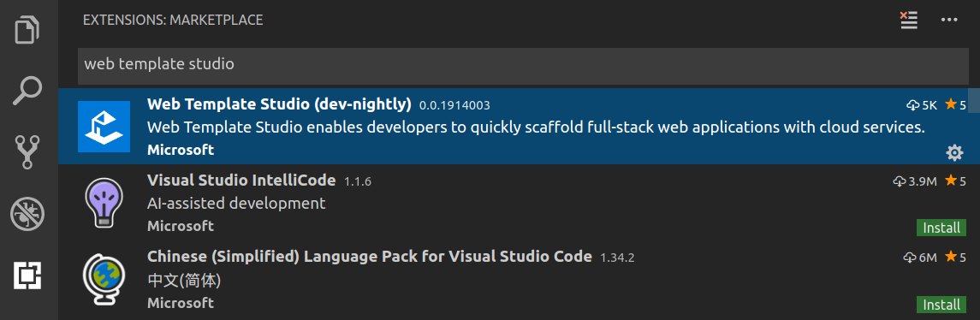Click the Web Template Studio extension logo
The height and width of the screenshot is (320, 980).
104,127
